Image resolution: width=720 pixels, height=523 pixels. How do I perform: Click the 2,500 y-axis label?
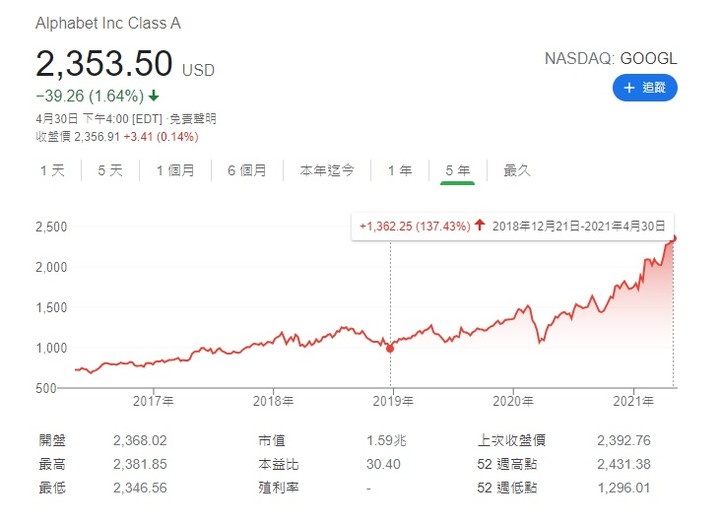(x=51, y=227)
